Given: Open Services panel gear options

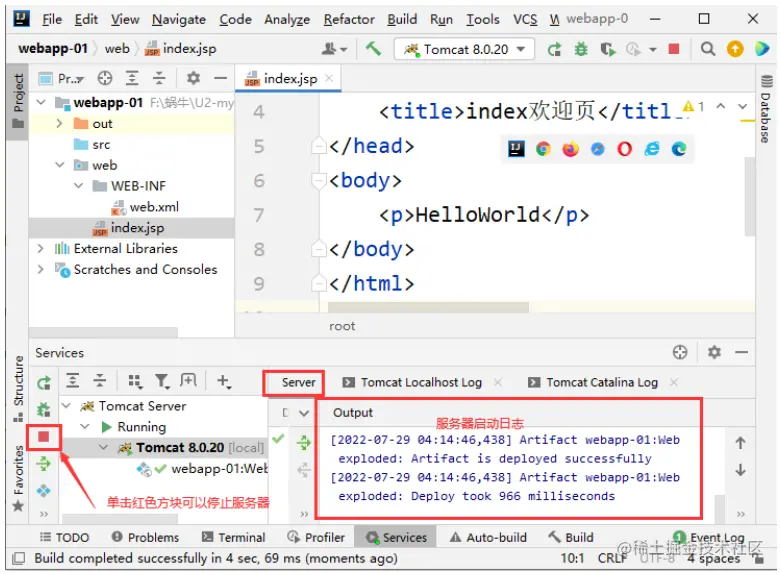Looking at the screenshot, I should pyautogui.click(x=714, y=352).
